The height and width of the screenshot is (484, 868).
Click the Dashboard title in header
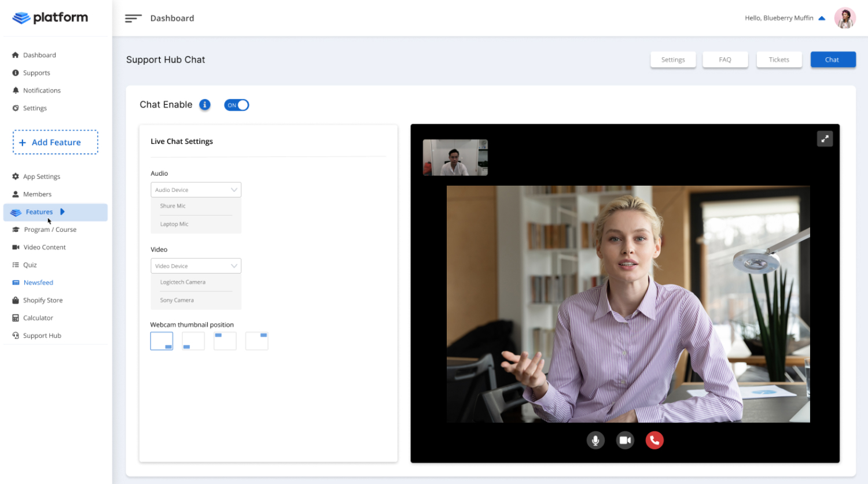[172, 19]
